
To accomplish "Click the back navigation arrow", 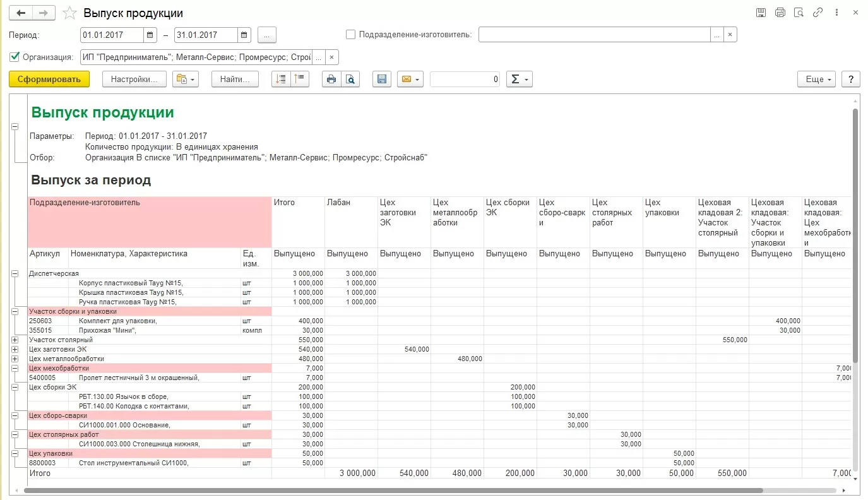I will point(21,13).
